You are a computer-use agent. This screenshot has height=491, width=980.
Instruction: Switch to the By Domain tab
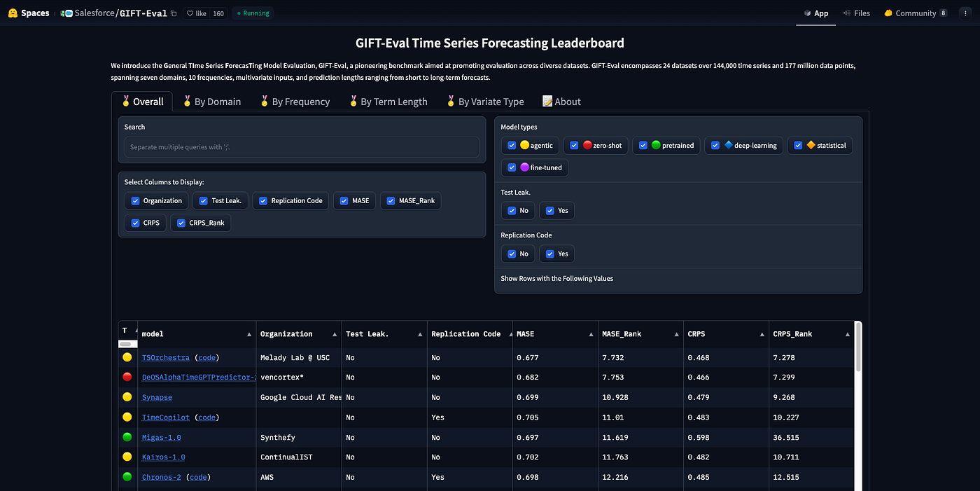211,102
